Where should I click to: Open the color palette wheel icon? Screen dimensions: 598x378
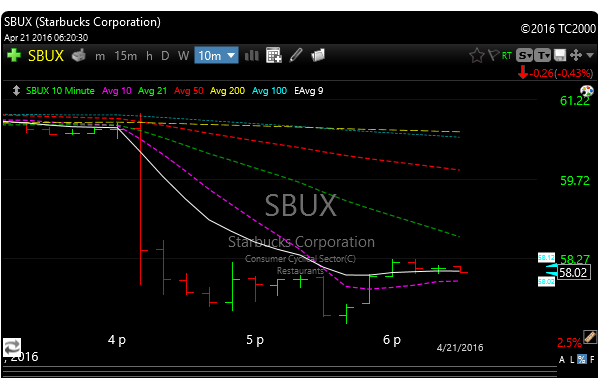coord(587,91)
